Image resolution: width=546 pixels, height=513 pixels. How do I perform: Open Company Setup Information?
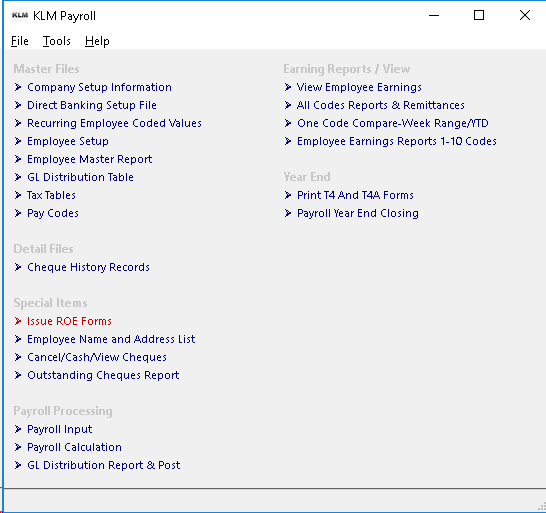pos(99,87)
